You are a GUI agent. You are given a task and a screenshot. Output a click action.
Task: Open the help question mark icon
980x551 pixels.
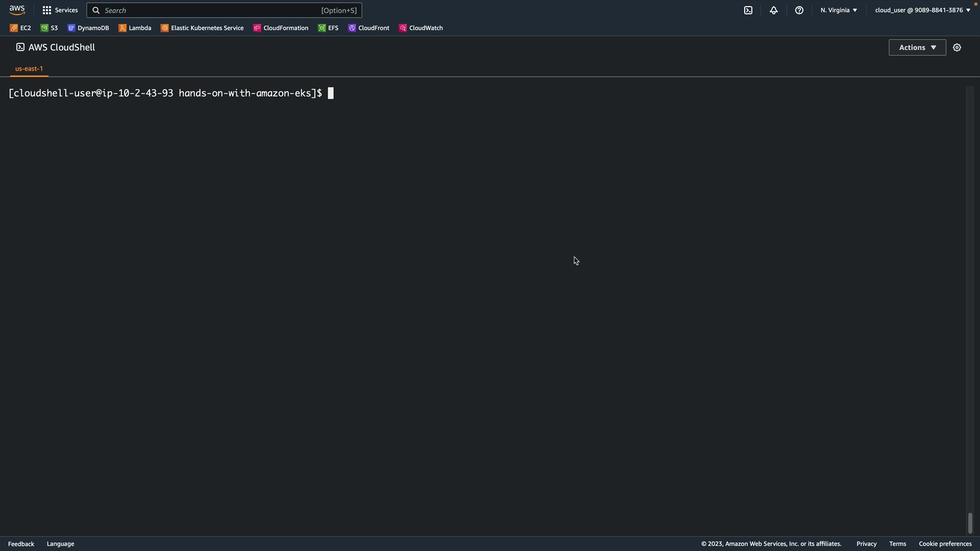point(799,10)
